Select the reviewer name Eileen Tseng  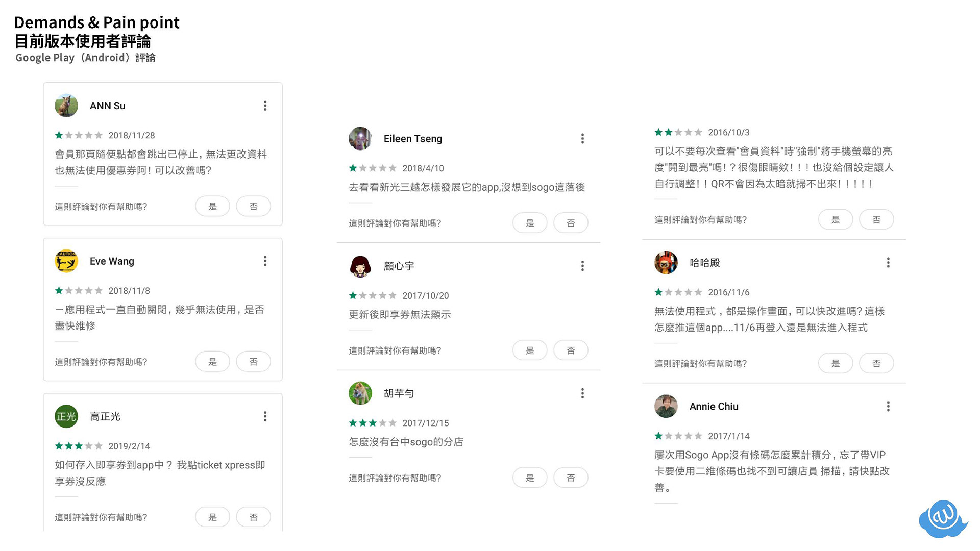[x=413, y=139]
